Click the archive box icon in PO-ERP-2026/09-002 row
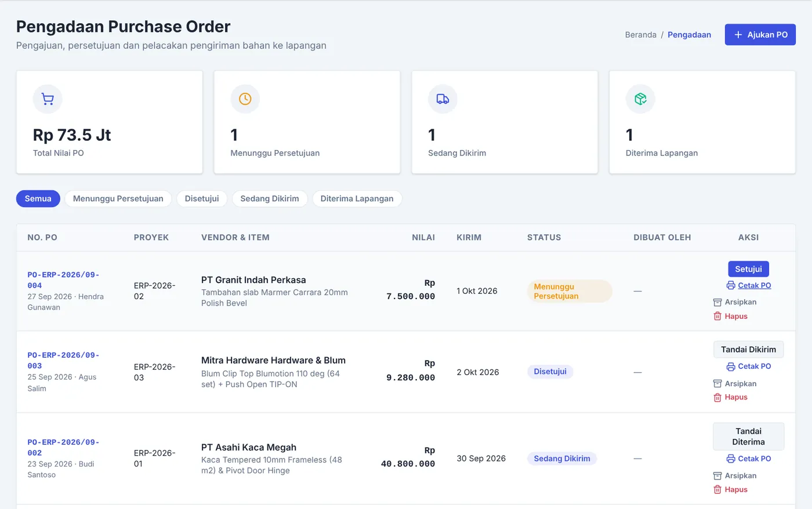Viewport: 812px width, 509px height. coord(717,476)
